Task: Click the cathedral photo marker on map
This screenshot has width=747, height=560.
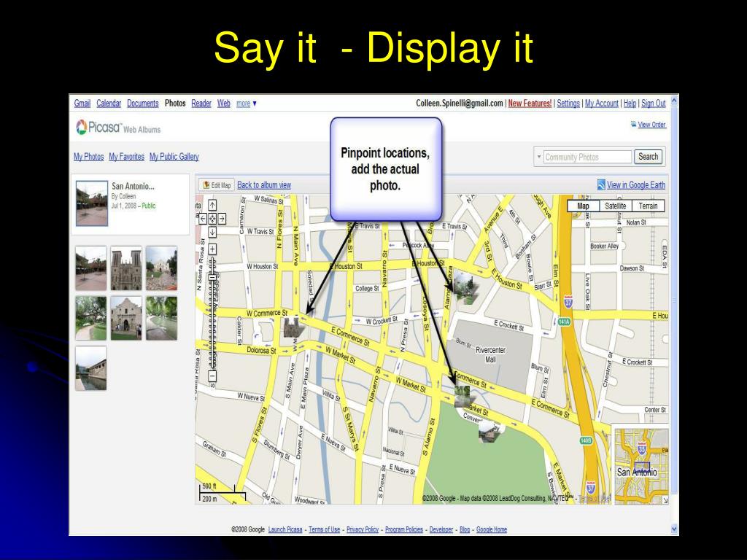Action: [x=293, y=327]
